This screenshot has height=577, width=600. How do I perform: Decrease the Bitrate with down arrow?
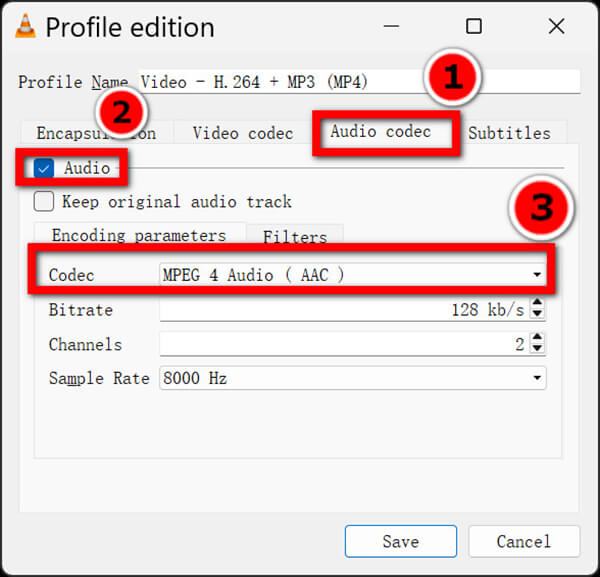(x=537, y=313)
